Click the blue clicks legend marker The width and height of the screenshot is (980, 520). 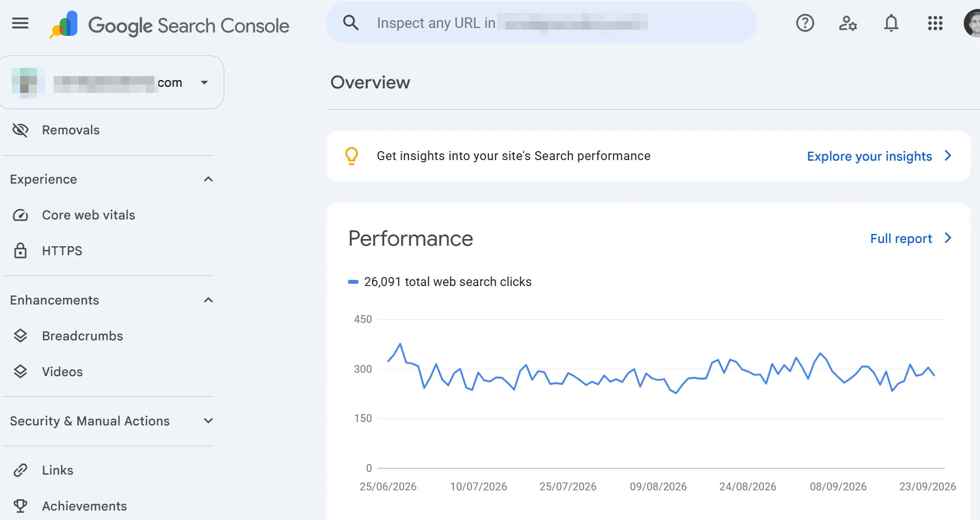point(353,282)
